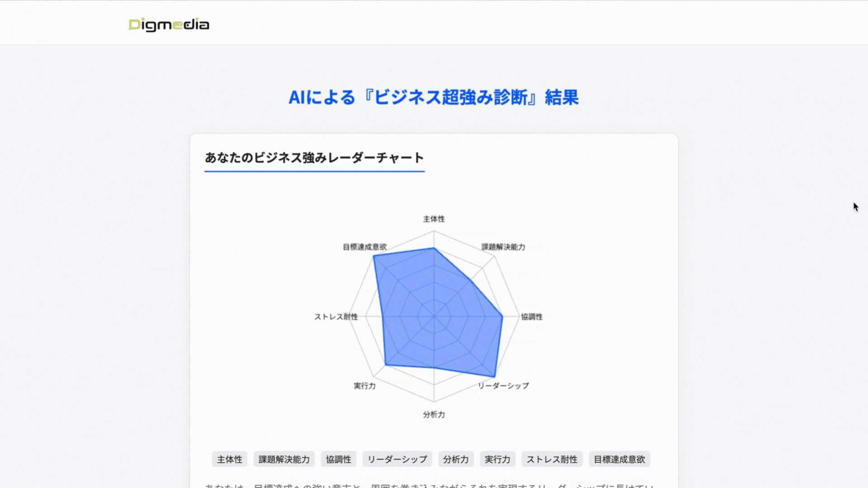Select the 協調性 axis on the radar chart
Screen dimensions: 868x488
531,317
